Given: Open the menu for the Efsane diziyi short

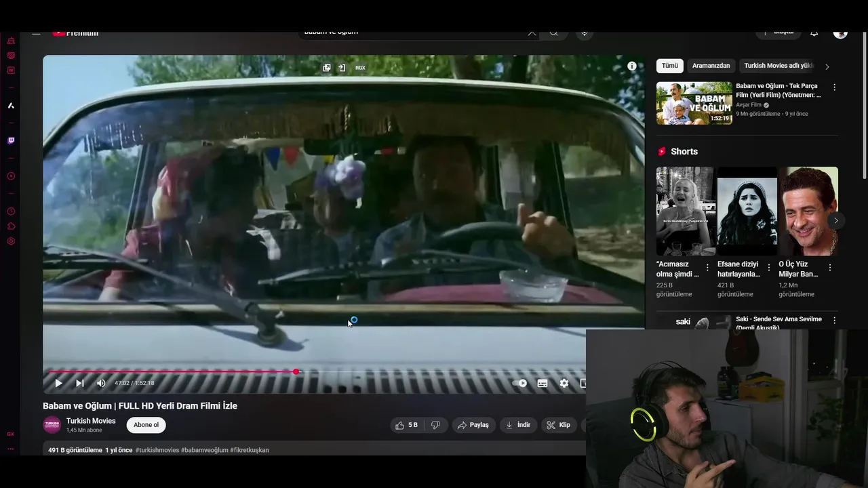Looking at the screenshot, I should click(x=768, y=267).
